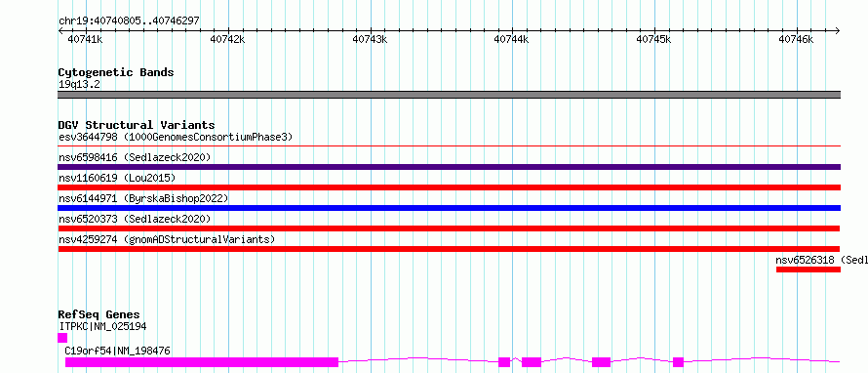Screen dimensions: 868x373
Task: Click the red nsv1160619 Lou2015 bar
Action: [449, 187]
